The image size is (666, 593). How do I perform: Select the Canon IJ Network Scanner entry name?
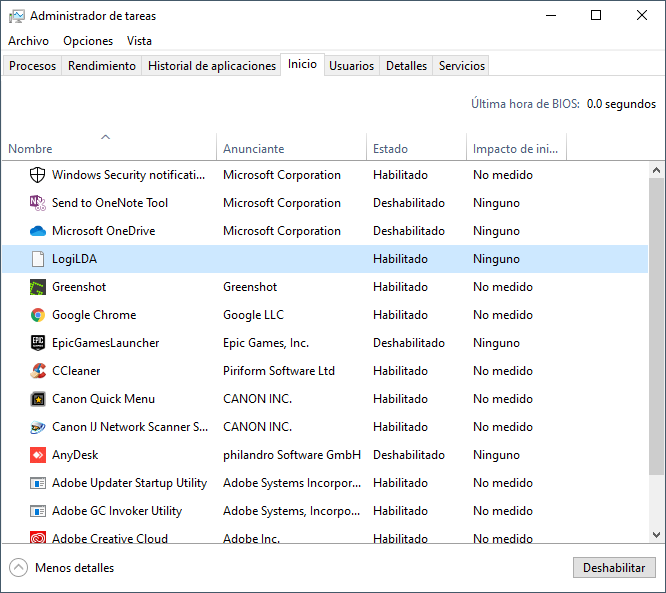point(130,427)
